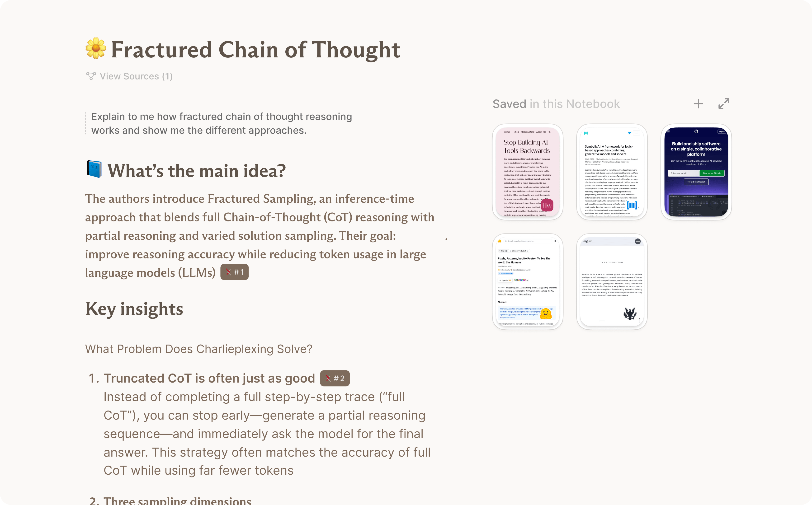812x505 pixels.
Task: Click the 'Fractured Chain of Thought' page title
Action: coord(255,50)
